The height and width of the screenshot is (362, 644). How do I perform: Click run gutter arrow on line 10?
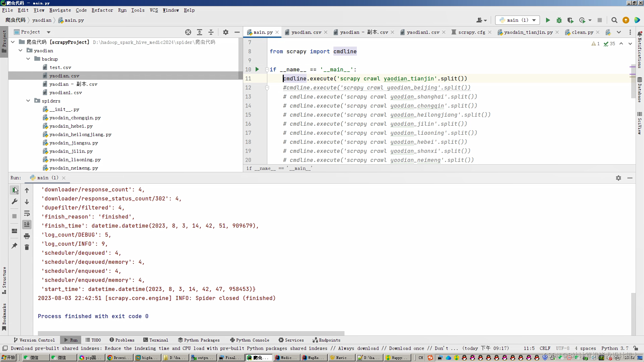tap(257, 69)
